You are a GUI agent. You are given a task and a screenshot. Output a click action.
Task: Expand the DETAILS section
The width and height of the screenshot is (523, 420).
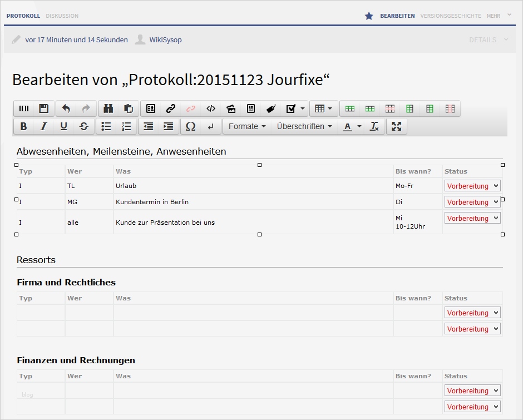pos(483,39)
